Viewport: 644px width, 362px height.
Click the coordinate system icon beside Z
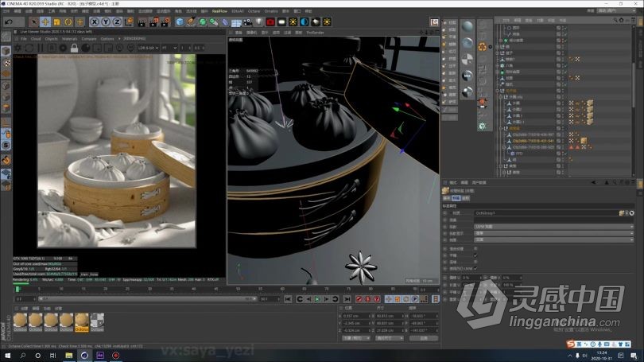pos(129,21)
